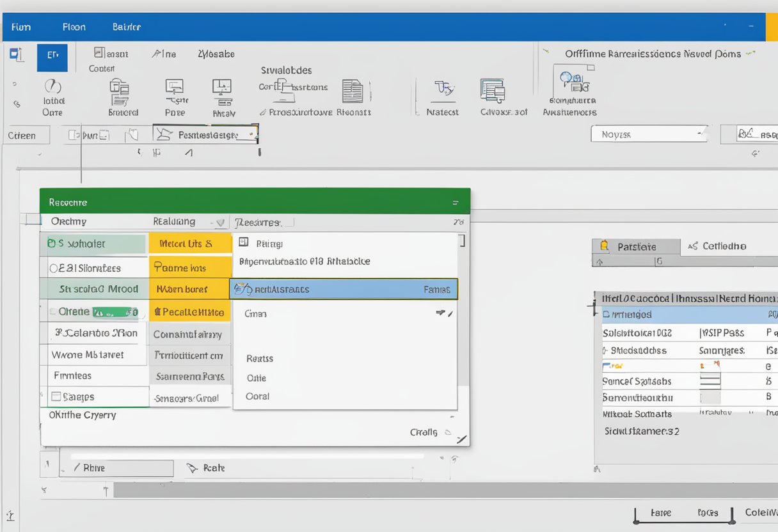Image resolution: width=778 pixels, height=532 pixels.
Task: Open the Cavoxse.sof list icon
Action: pyautogui.click(x=493, y=91)
